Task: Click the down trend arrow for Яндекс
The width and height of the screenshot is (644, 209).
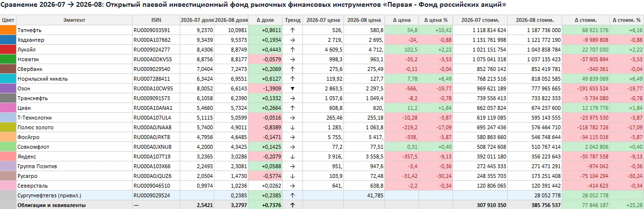Action: point(292,156)
